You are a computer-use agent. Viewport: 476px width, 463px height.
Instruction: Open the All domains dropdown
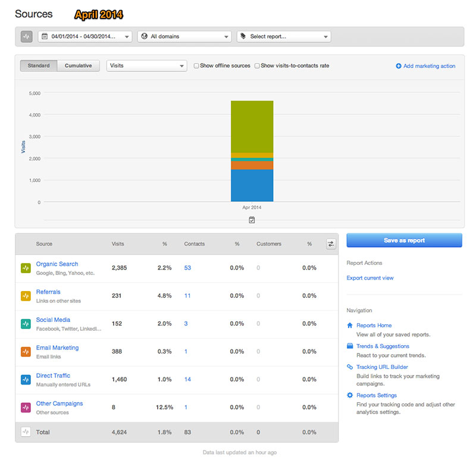tap(184, 36)
